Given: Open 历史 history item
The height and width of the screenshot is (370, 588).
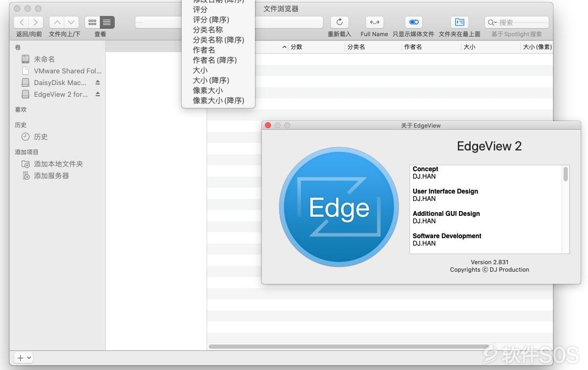Looking at the screenshot, I should click(40, 137).
